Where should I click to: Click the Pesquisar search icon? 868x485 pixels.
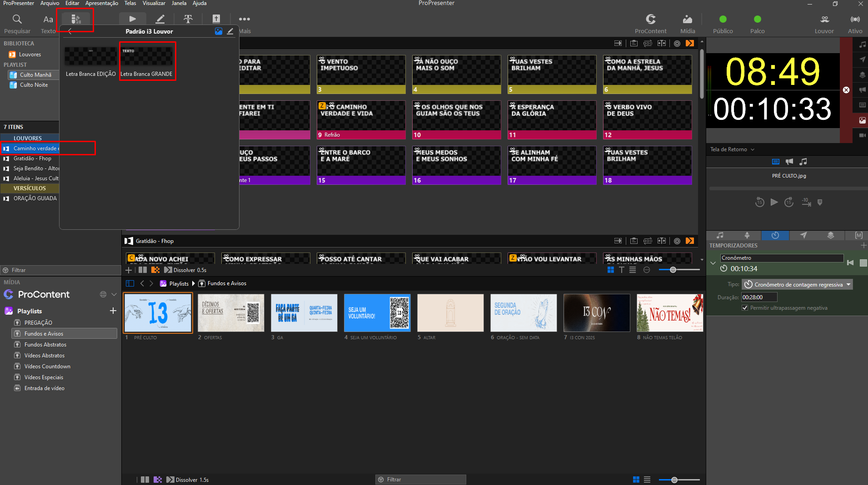click(17, 19)
